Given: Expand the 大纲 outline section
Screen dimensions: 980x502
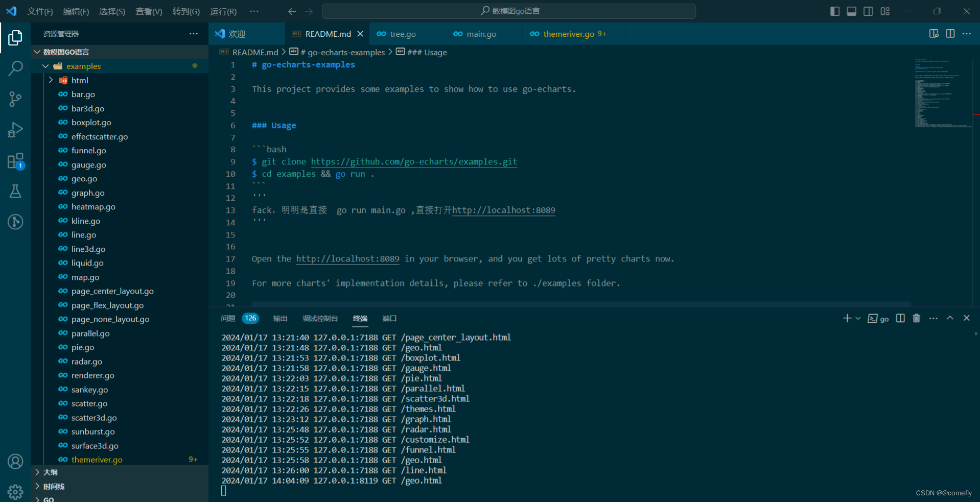Looking at the screenshot, I should click(37, 472).
